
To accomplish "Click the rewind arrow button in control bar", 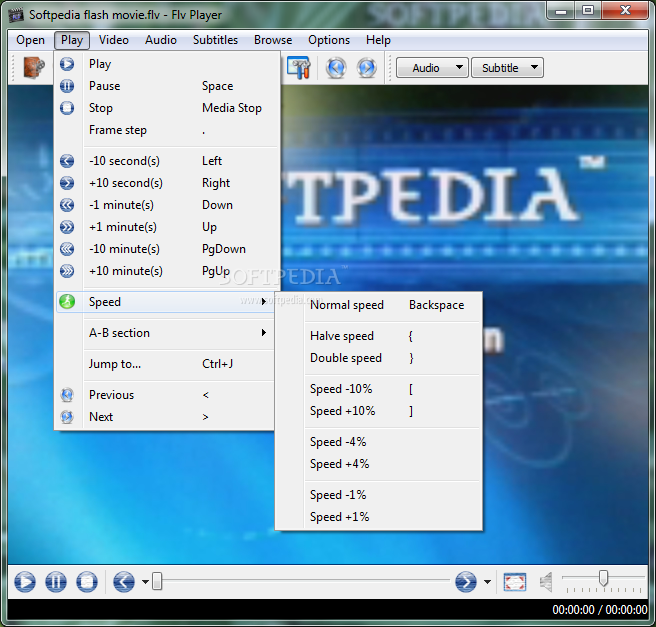I will [x=124, y=582].
